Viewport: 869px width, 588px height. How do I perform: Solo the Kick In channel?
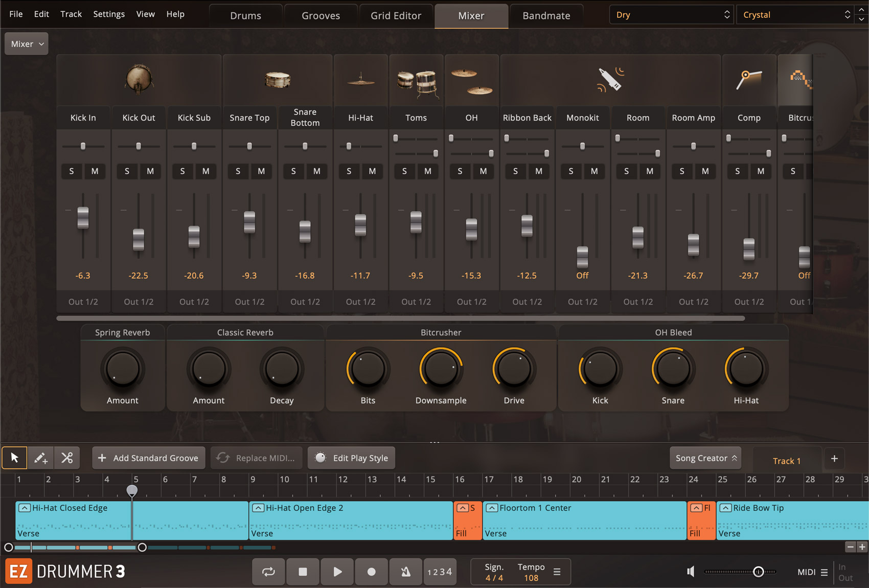click(72, 171)
